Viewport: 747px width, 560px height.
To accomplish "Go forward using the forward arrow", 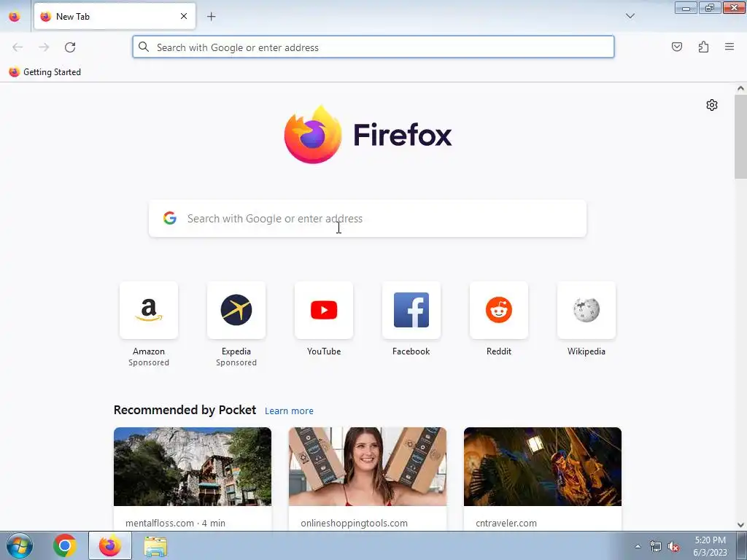I will pyautogui.click(x=44, y=47).
